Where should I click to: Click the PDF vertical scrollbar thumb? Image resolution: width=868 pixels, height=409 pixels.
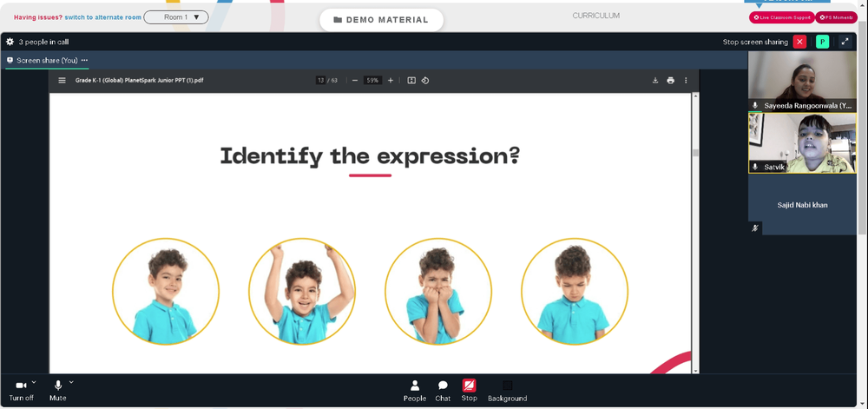coord(696,153)
